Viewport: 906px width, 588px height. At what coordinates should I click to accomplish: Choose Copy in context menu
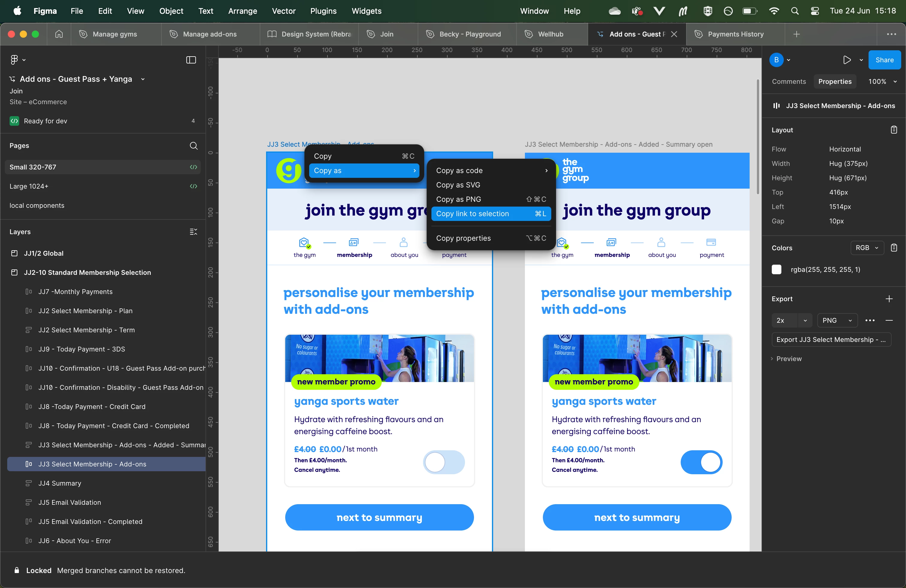[364, 156]
